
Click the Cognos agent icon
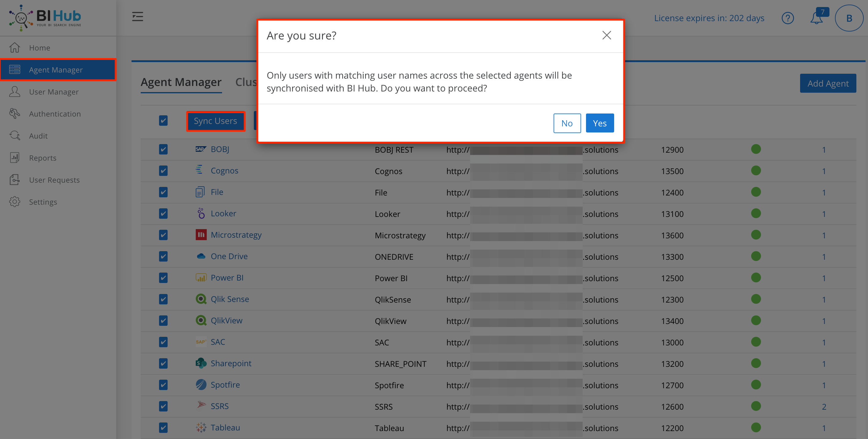point(199,169)
